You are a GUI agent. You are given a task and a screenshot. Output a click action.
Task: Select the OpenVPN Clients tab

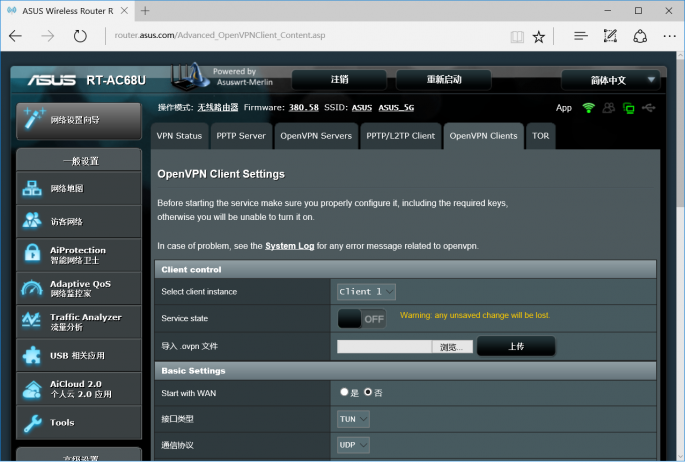pos(483,136)
